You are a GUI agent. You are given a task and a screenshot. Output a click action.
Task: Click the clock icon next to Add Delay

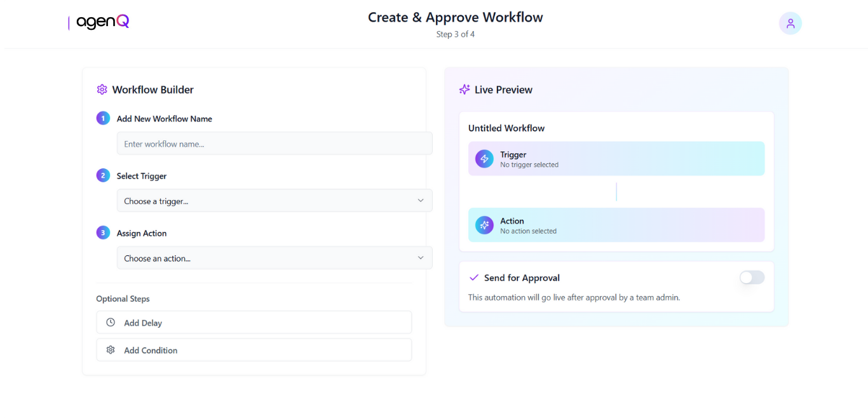111,322
